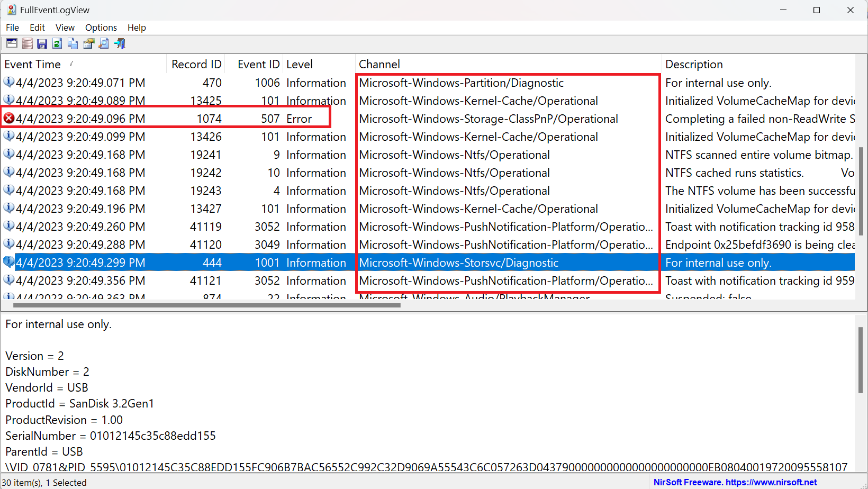This screenshot has width=868, height=489.
Task: Click the 'SerialNumber = 01012145c35c88edd155' detail line
Action: point(111,436)
